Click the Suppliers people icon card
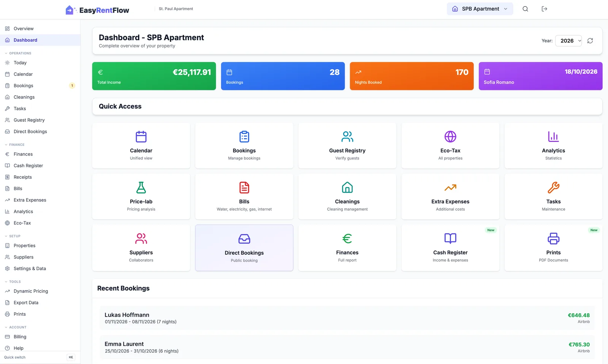 tap(141, 238)
